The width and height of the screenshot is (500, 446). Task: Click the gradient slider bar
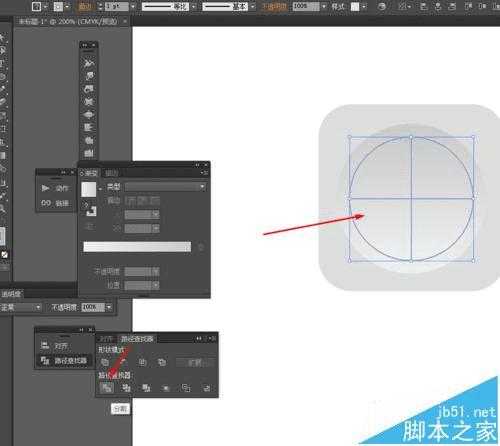[137, 247]
